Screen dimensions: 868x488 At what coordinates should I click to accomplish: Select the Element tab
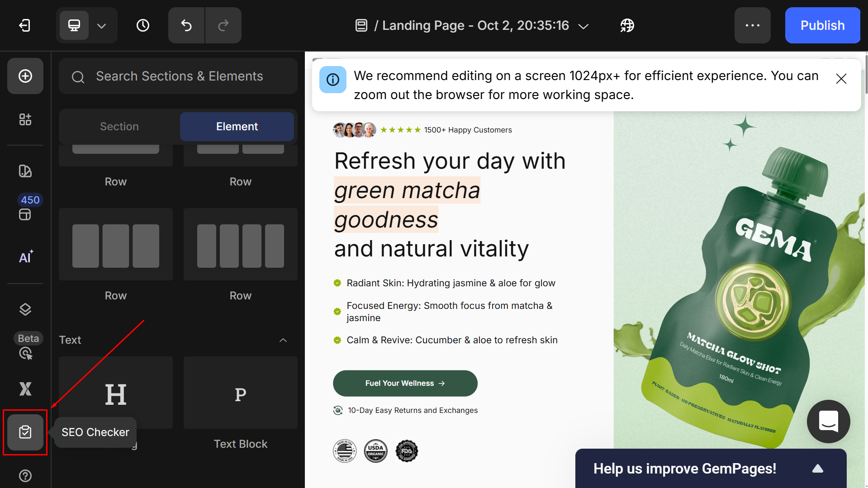237,127
